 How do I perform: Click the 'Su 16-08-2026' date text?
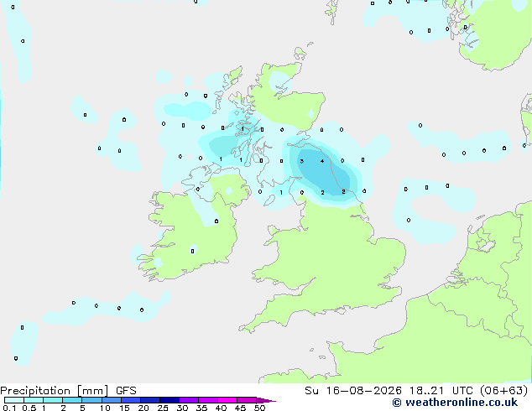(353, 391)
